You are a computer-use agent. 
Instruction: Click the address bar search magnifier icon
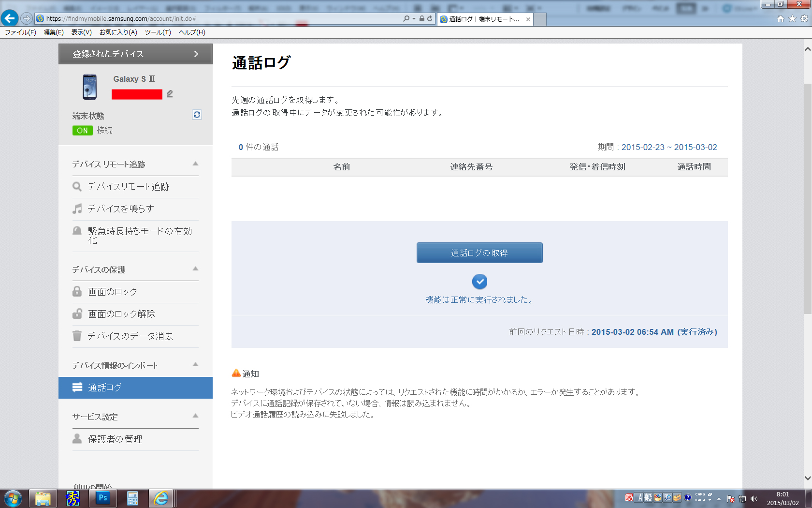[x=406, y=18]
